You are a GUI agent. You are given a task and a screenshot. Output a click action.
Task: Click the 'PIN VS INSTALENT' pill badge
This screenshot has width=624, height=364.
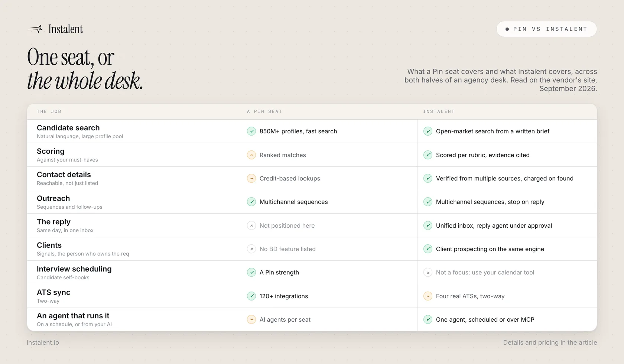point(546,29)
